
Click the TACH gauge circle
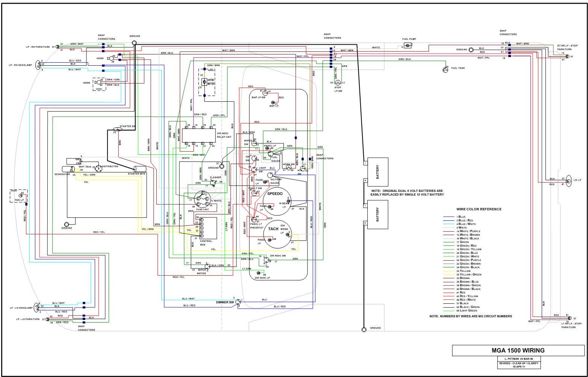(278, 234)
